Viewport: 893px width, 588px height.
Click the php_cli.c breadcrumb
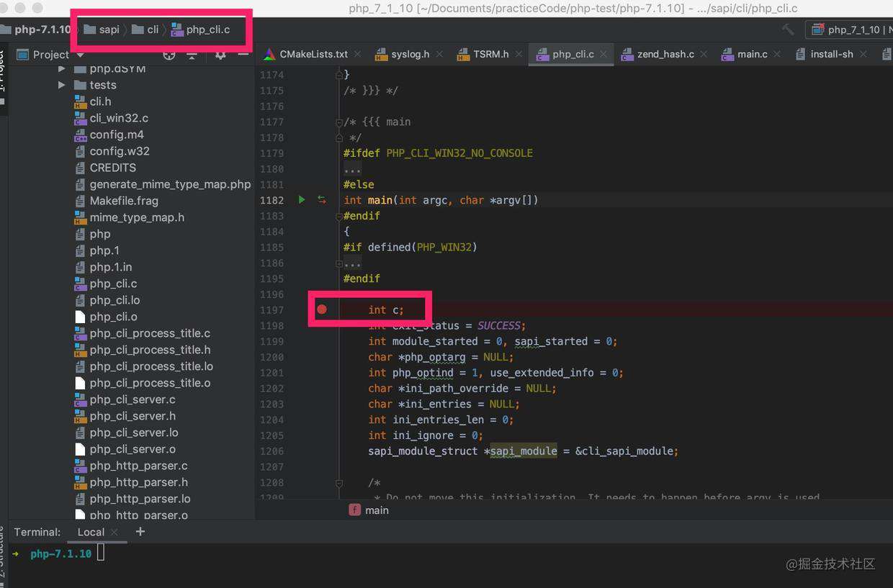200,30
